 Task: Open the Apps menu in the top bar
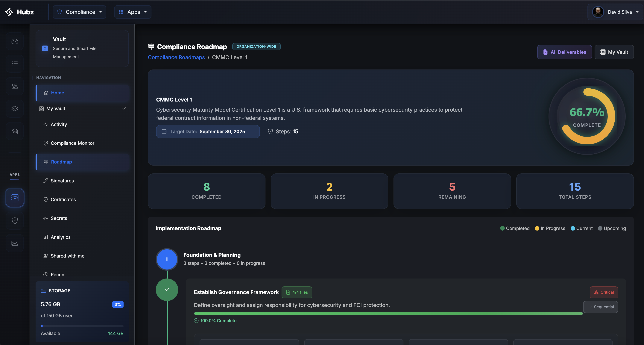[133, 12]
